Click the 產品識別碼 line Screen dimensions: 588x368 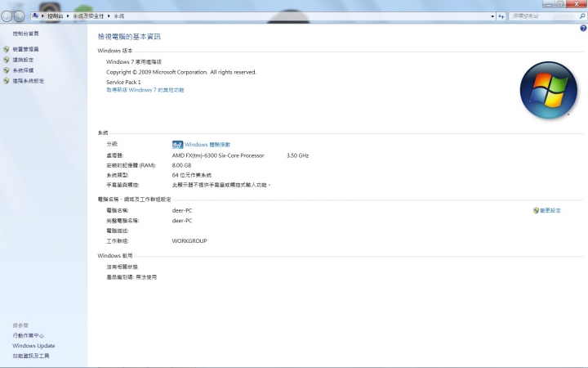131,277
